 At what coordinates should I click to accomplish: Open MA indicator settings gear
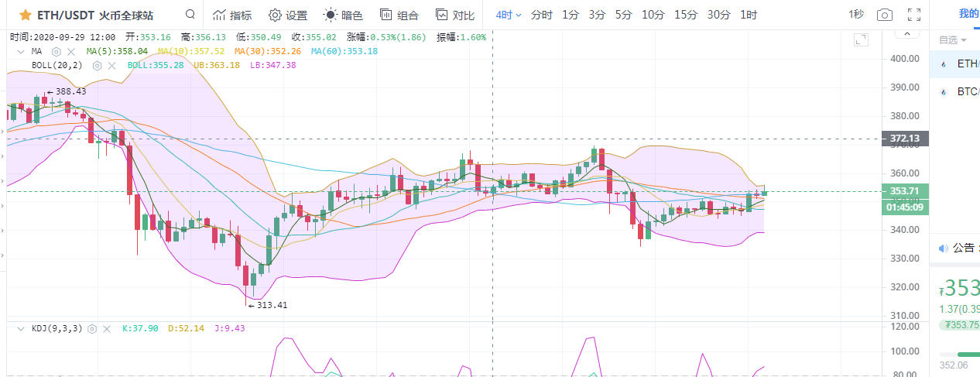[56, 51]
